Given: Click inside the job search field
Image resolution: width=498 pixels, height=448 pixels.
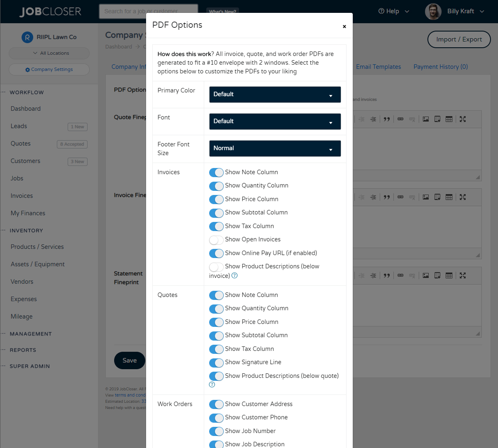Looking at the screenshot, I should pyautogui.click(x=148, y=11).
